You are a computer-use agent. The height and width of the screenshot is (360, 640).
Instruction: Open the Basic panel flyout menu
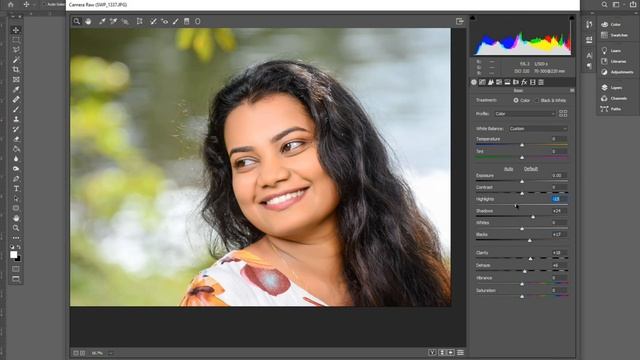[572, 90]
